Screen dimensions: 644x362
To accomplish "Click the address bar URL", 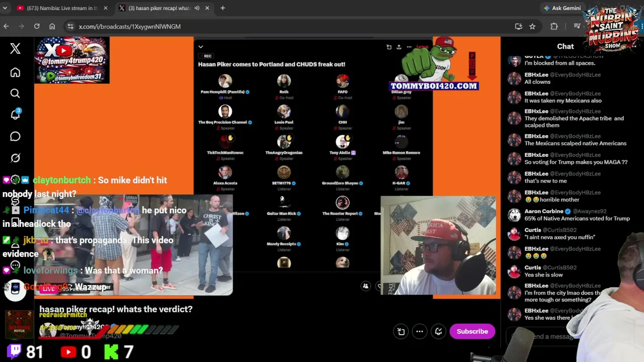I will click(x=130, y=26).
